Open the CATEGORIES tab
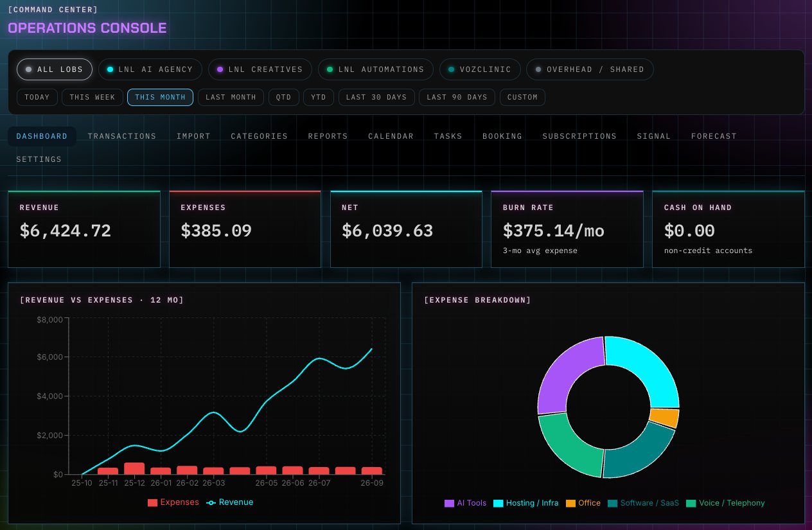812x530 pixels. tap(260, 136)
